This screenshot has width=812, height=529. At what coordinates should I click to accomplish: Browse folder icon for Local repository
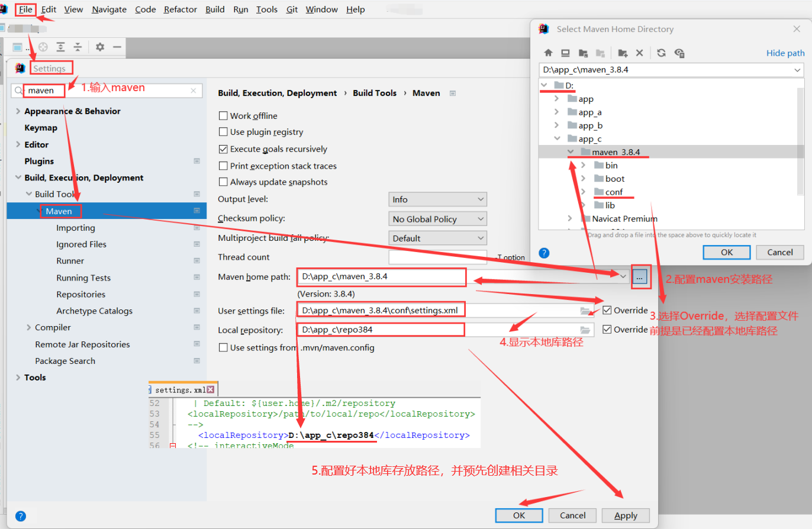[586, 330]
